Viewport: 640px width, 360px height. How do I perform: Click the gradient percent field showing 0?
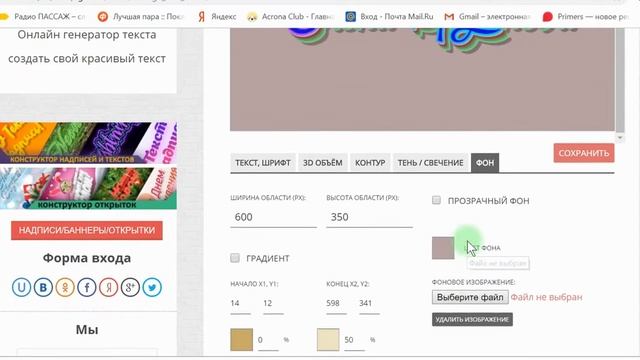268,340
